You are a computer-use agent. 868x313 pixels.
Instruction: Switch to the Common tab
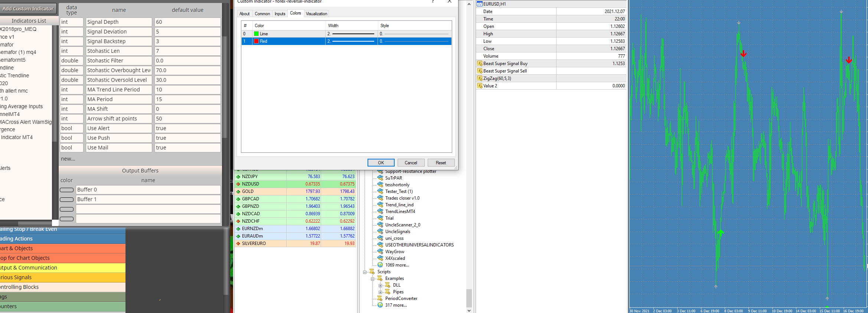(x=262, y=14)
